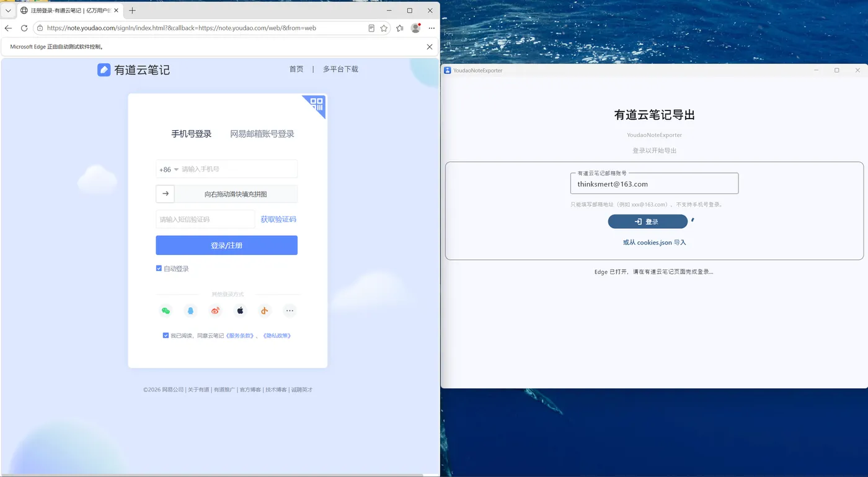Open Edge tab actions dropdown chevron
The height and width of the screenshot is (477, 868).
pos(8,11)
